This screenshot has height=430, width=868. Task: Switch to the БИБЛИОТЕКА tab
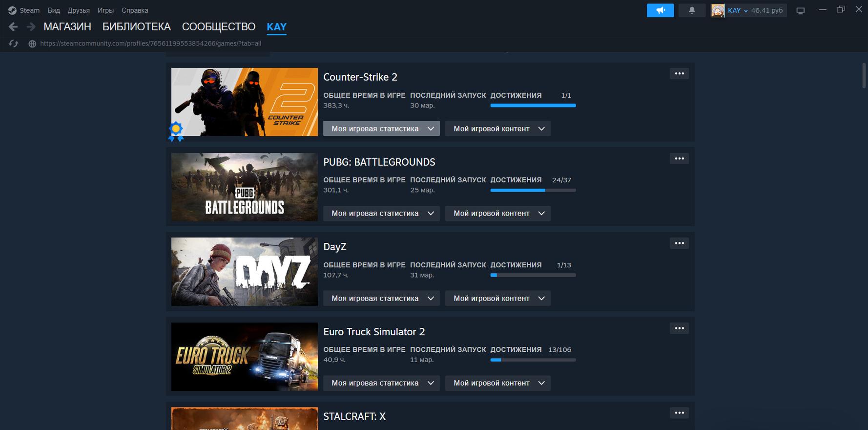click(136, 27)
